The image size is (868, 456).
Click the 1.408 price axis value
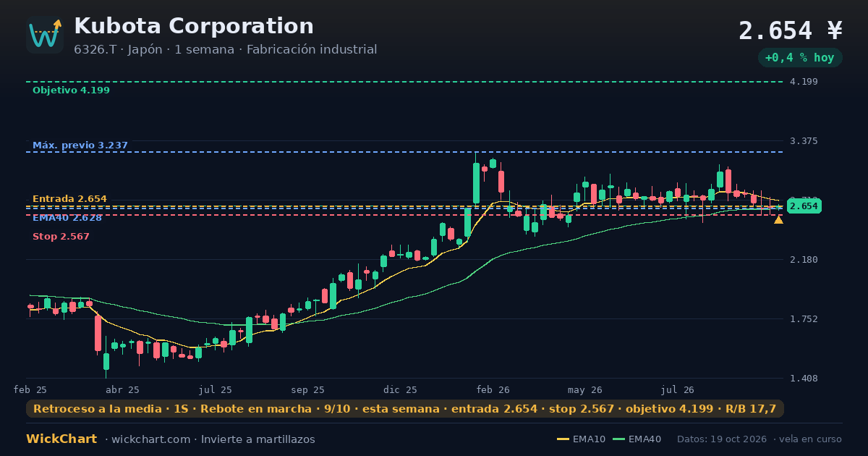coord(804,379)
